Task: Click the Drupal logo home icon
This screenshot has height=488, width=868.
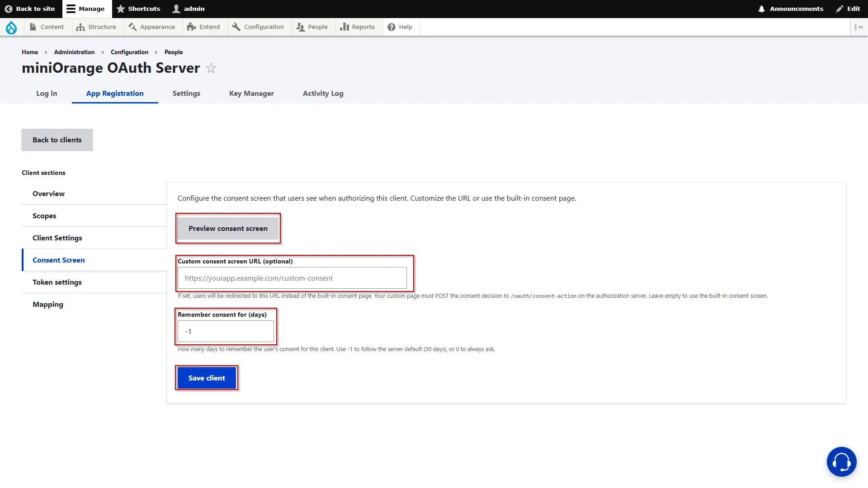Action: tap(11, 27)
